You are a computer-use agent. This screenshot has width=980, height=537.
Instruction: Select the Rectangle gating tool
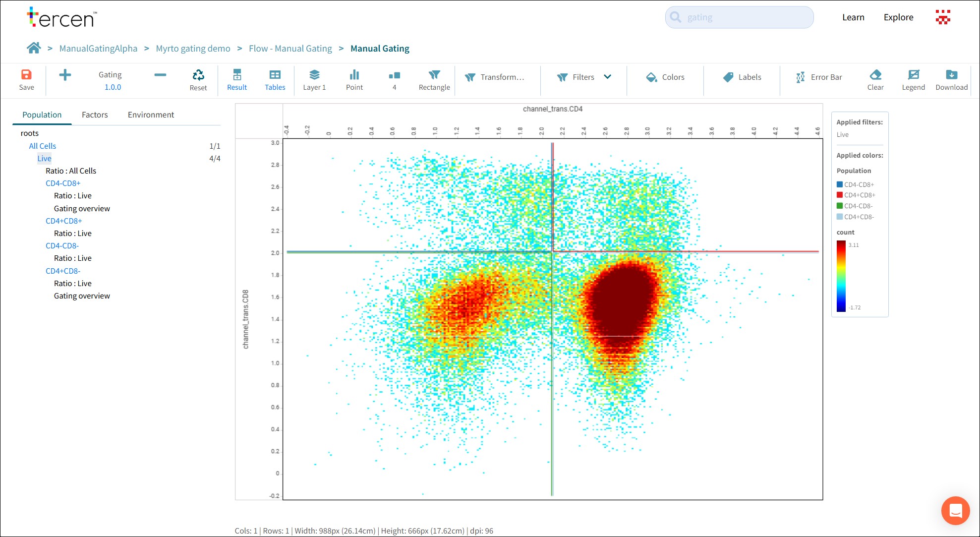pyautogui.click(x=434, y=80)
